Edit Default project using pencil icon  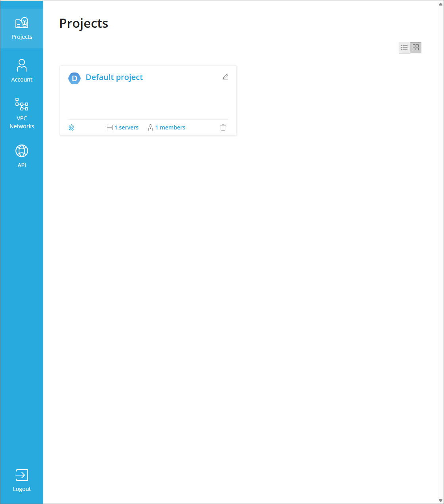(225, 77)
